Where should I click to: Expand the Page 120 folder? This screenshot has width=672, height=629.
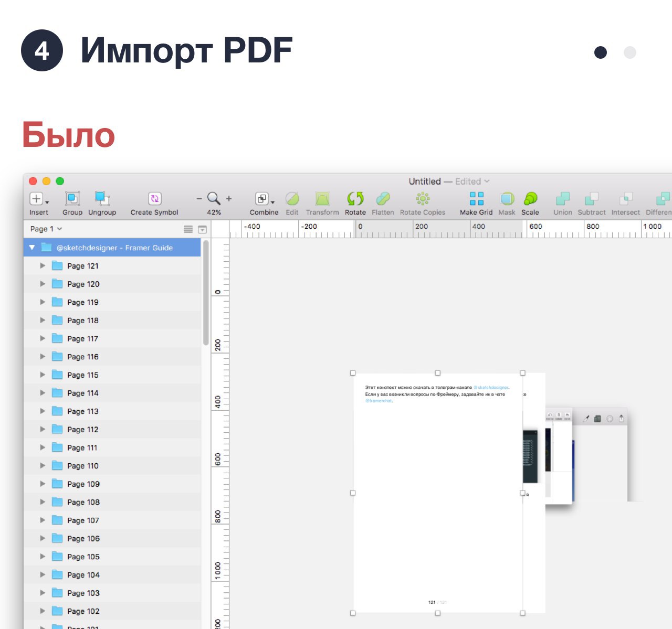pos(43,284)
